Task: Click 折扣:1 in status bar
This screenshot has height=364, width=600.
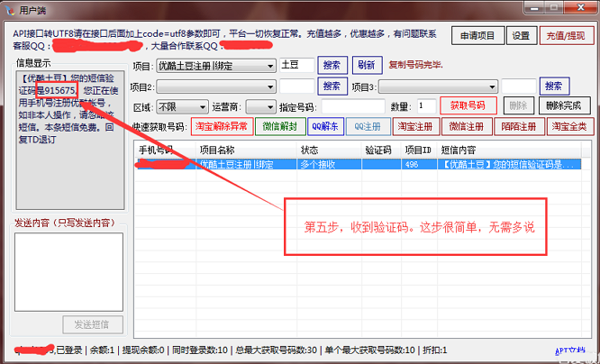Action: (435, 350)
